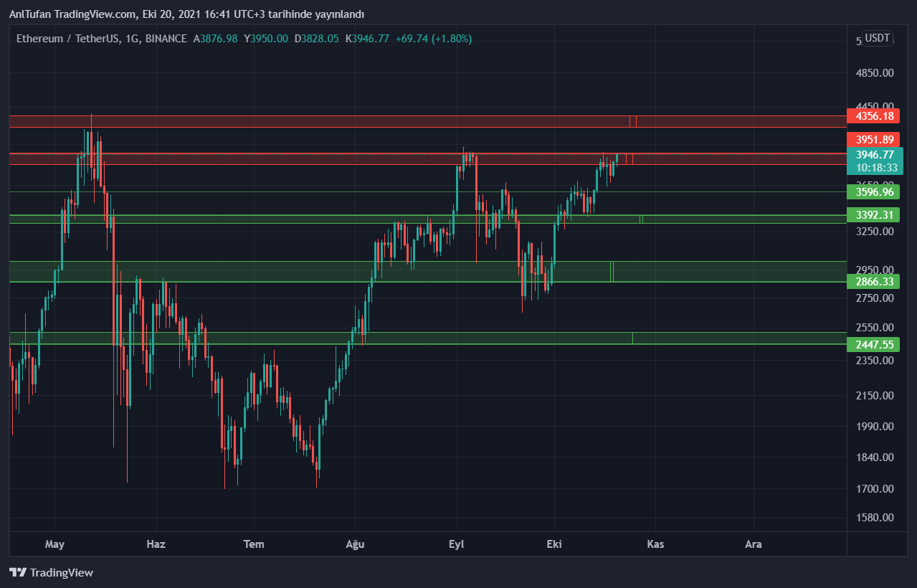This screenshot has width=917, height=588.
Task: Click the 1840.00 price scale value
Action: (875, 457)
